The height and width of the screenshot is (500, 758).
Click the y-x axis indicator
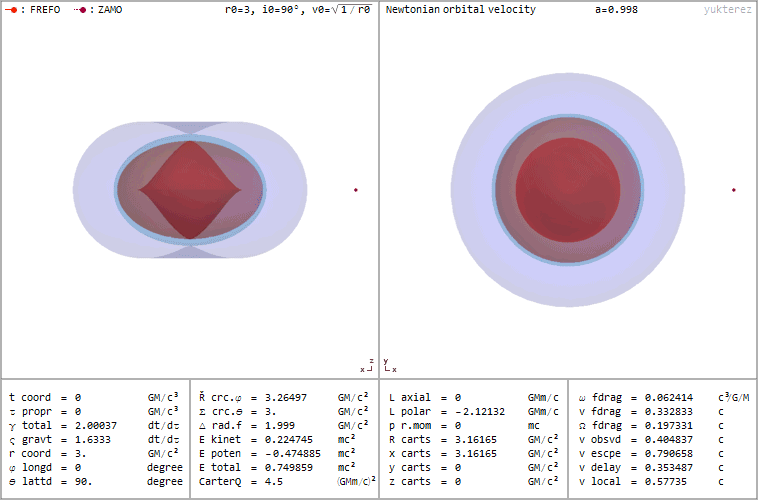click(x=390, y=366)
